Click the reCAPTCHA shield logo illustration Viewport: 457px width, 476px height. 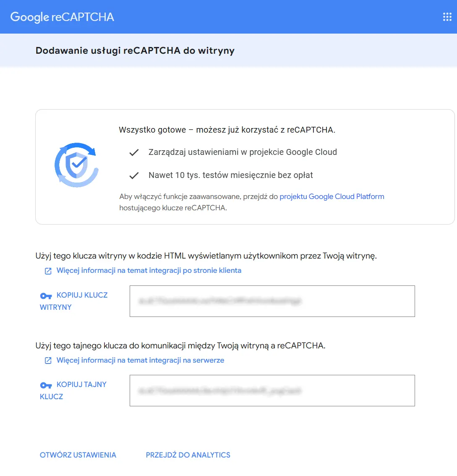(x=77, y=165)
